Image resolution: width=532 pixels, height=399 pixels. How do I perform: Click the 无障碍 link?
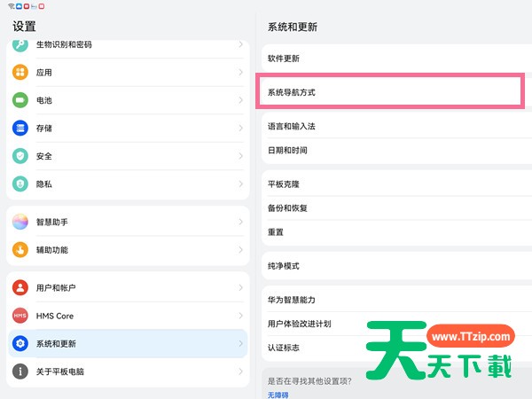(278, 394)
